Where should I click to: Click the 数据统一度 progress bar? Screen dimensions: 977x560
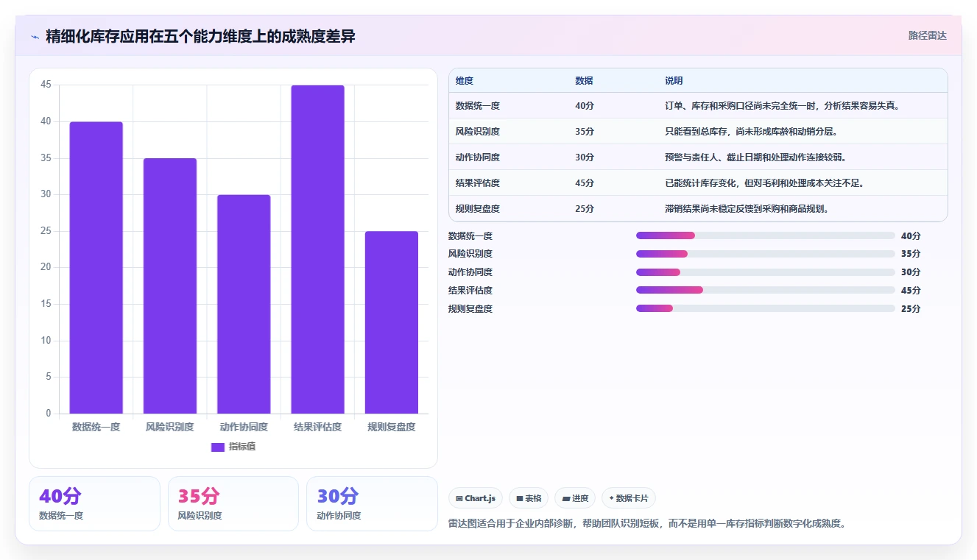(766, 235)
